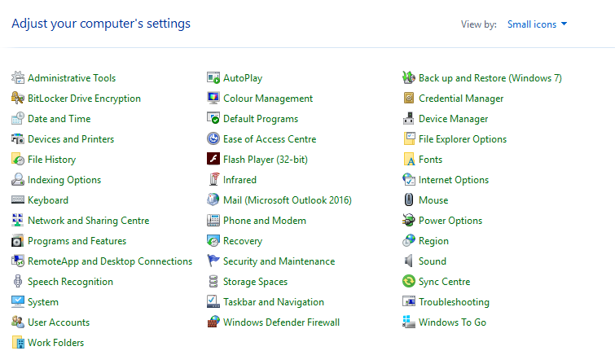Image resolution: width=615 pixels, height=364 pixels.
Task: Open the Work Folders link
Action: [55, 343]
